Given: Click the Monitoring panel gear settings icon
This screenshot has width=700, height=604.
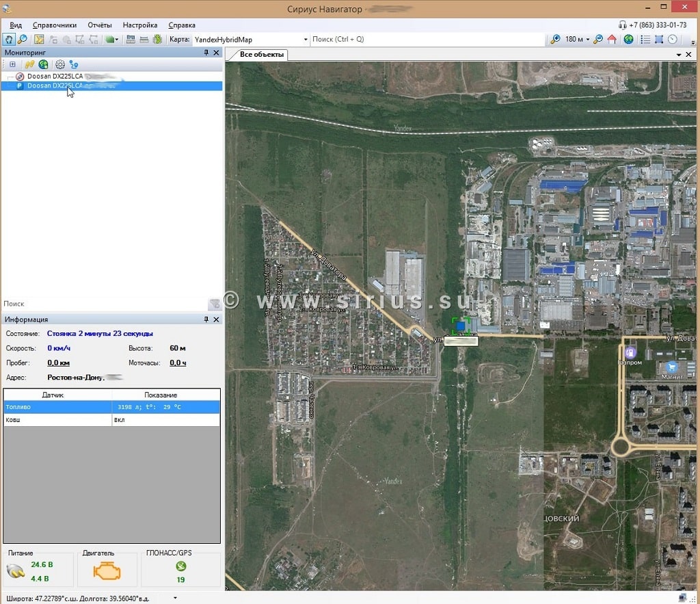Looking at the screenshot, I should [x=60, y=64].
